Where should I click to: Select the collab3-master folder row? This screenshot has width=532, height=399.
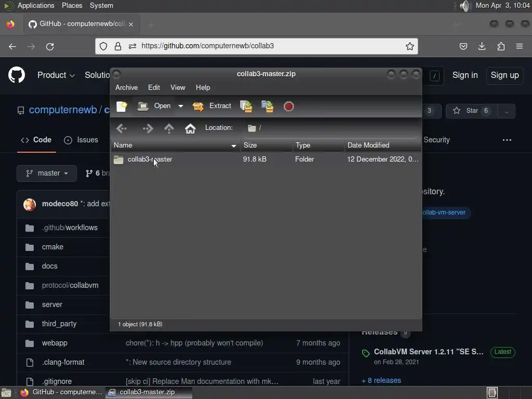(266, 159)
